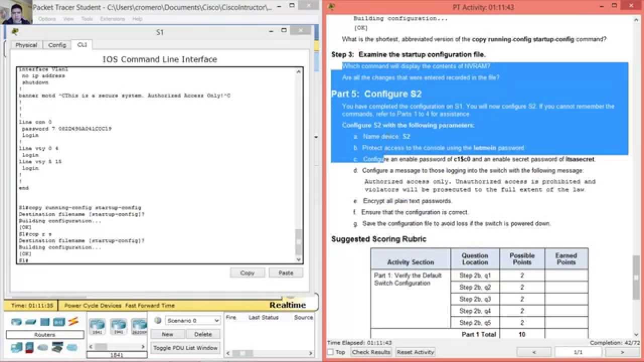The image size is (644, 362).
Task: Select the Routers category icon
Action: click(x=17, y=322)
